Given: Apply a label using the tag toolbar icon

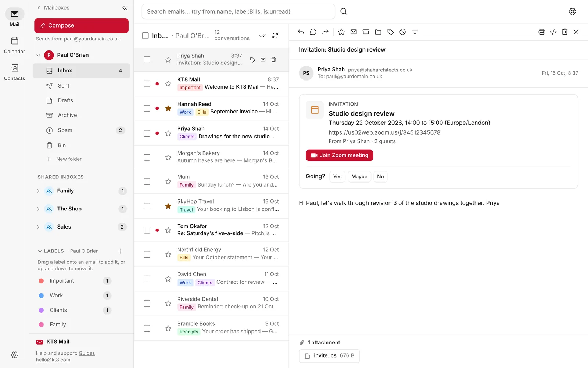Looking at the screenshot, I should click(x=391, y=32).
